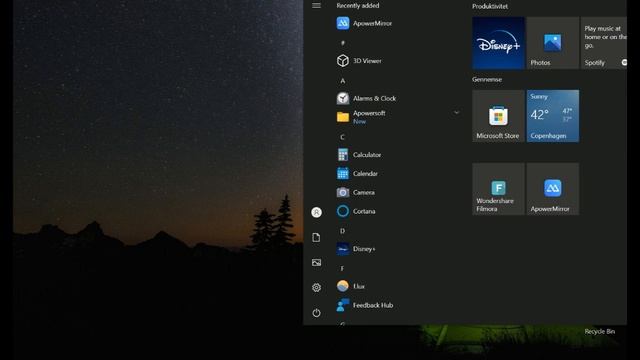Open Disney+ in the app list
The image size is (640, 360).
pyautogui.click(x=356, y=249)
